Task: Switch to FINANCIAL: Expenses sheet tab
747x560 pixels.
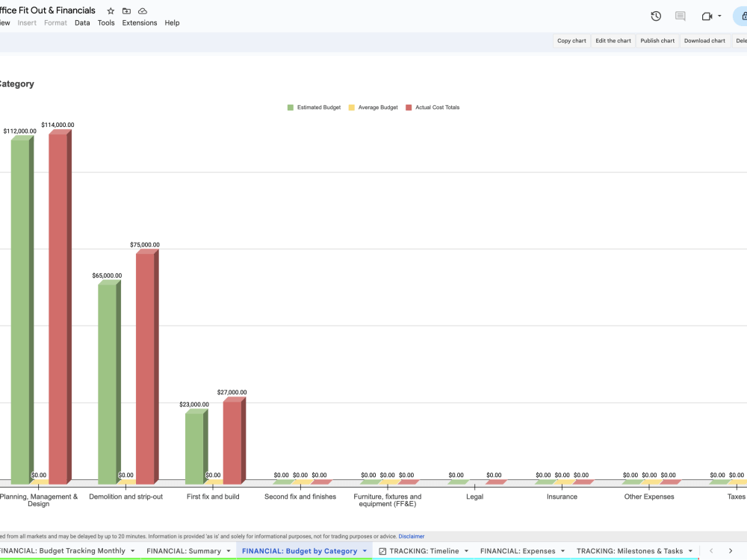Action: pos(518,551)
